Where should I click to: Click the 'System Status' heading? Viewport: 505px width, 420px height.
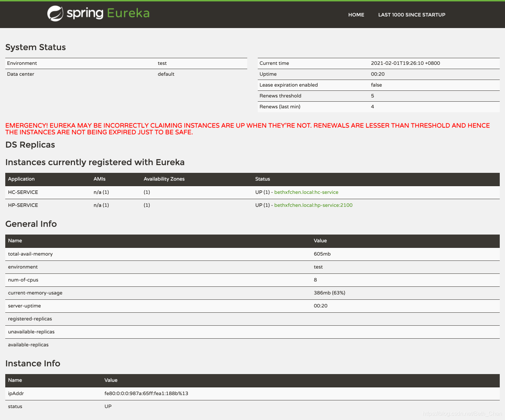(x=35, y=47)
